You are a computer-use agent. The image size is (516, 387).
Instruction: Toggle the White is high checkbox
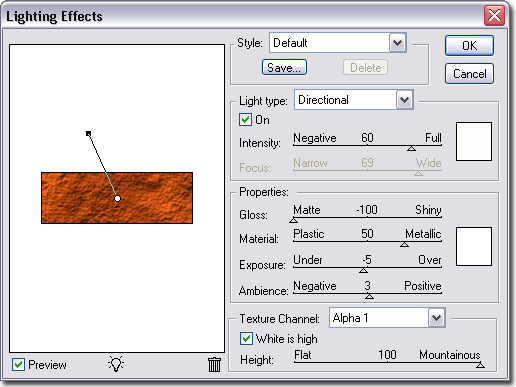[x=246, y=339]
